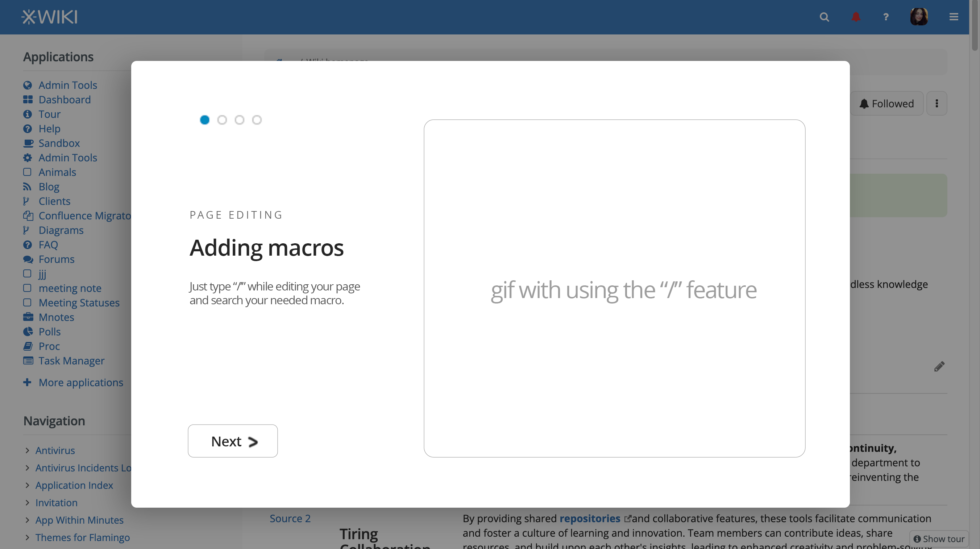Select the fourth tour step dot
Viewport: 980px width, 549px height.
coord(257,120)
